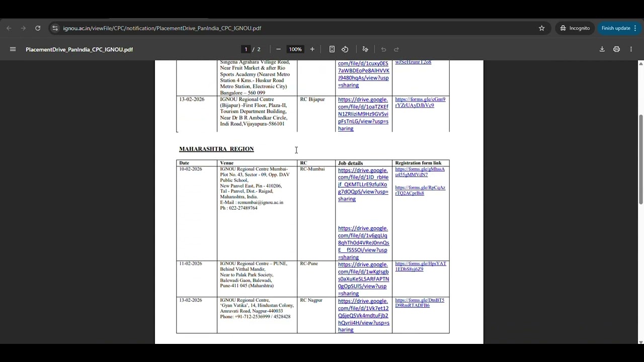The height and width of the screenshot is (362, 644).
Task: Rotate the PDF counterclockwise
Action: (345, 49)
